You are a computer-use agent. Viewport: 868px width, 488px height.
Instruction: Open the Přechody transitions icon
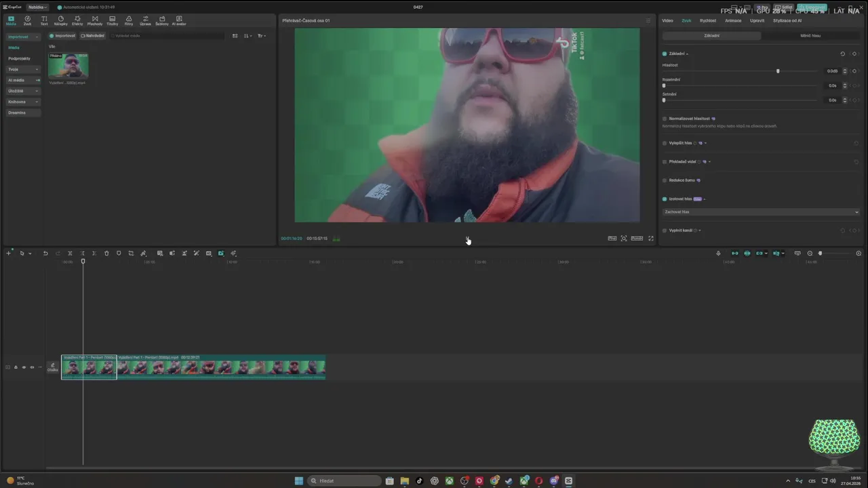(95, 20)
